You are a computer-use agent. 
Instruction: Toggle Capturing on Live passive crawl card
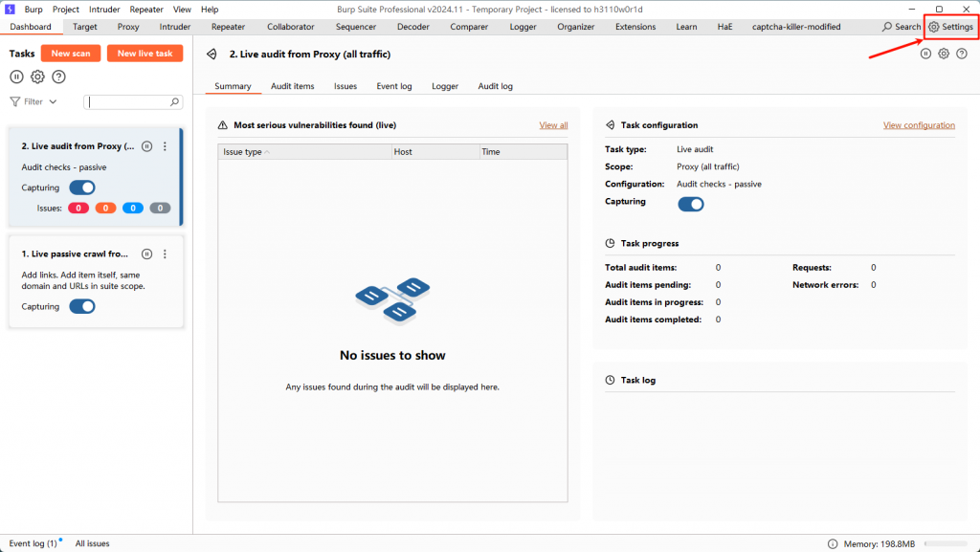(82, 306)
